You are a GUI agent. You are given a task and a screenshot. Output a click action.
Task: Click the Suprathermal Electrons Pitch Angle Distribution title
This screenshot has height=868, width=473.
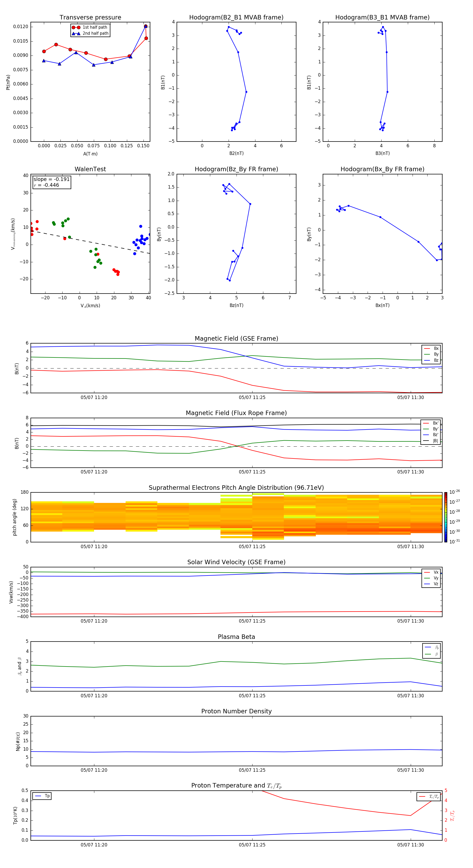click(236, 488)
